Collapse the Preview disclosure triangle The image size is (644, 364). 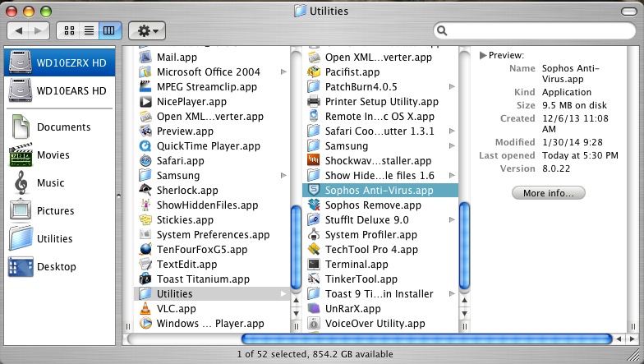click(483, 55)
